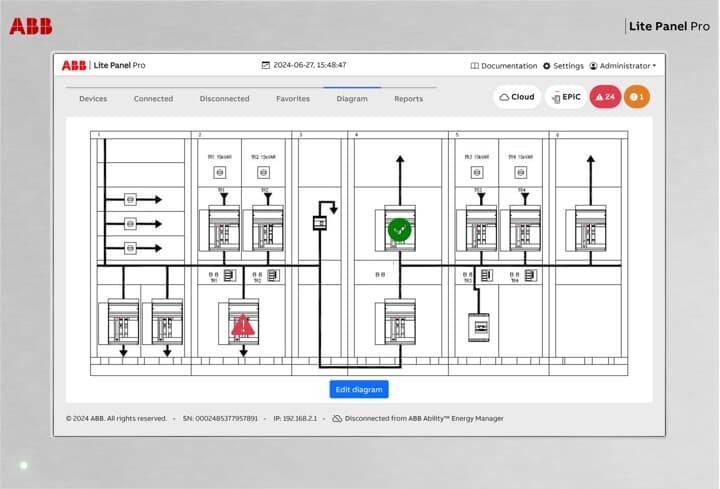
Task: Click first relay unit below busbar, section 5
Action: click(487, 275)
